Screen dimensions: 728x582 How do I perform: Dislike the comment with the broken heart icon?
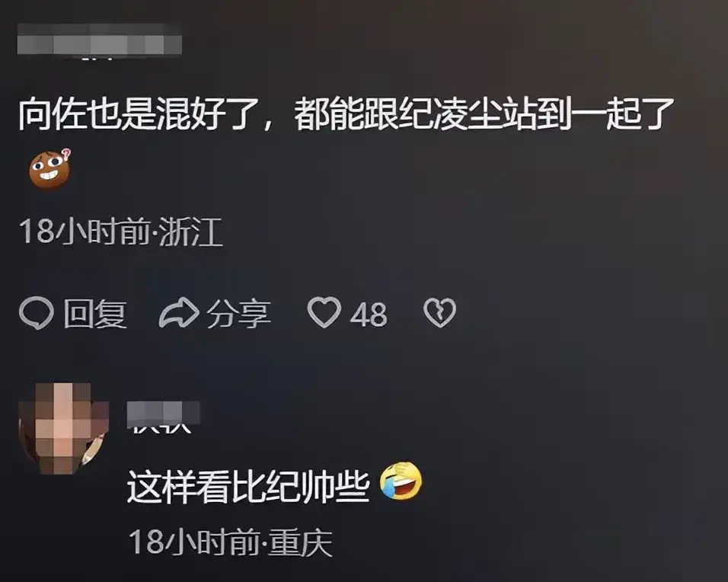click(x=439, y=312)
